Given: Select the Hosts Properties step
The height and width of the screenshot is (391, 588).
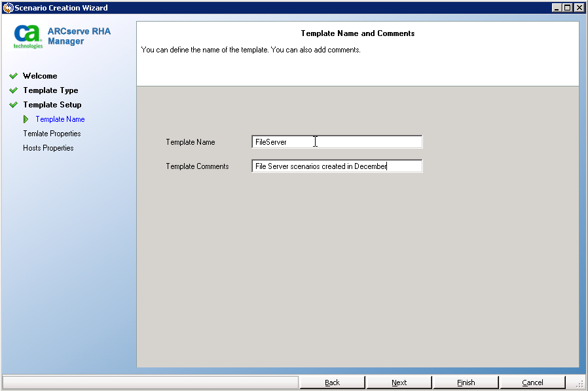Looking at the screenshot, I should click(48, 148).
